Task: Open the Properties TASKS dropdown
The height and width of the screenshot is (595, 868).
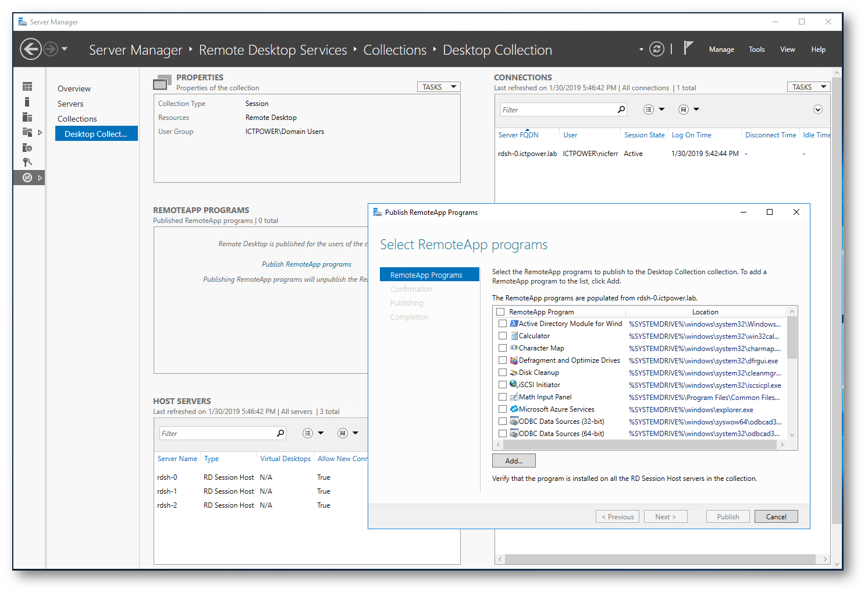Action: (x=439, y=87)
